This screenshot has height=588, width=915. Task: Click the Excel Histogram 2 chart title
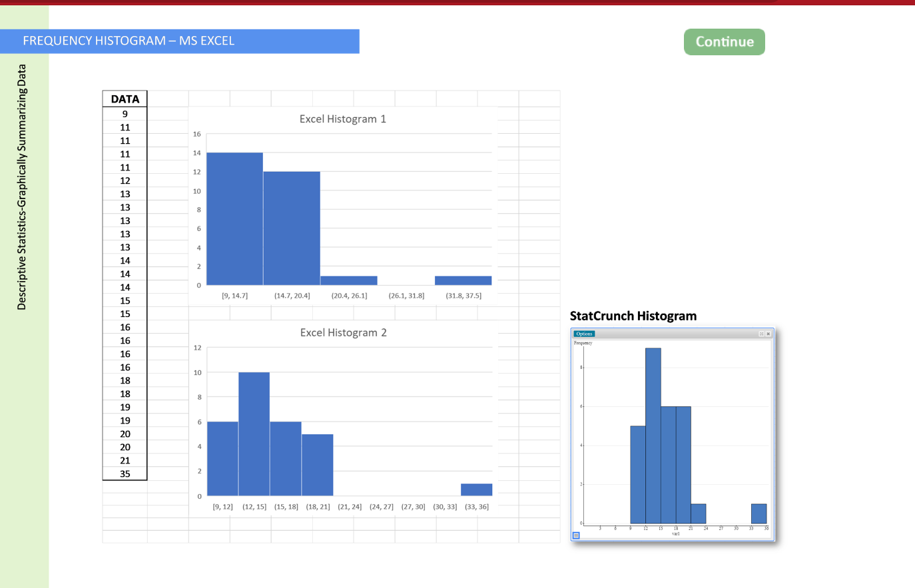(342, 332)
